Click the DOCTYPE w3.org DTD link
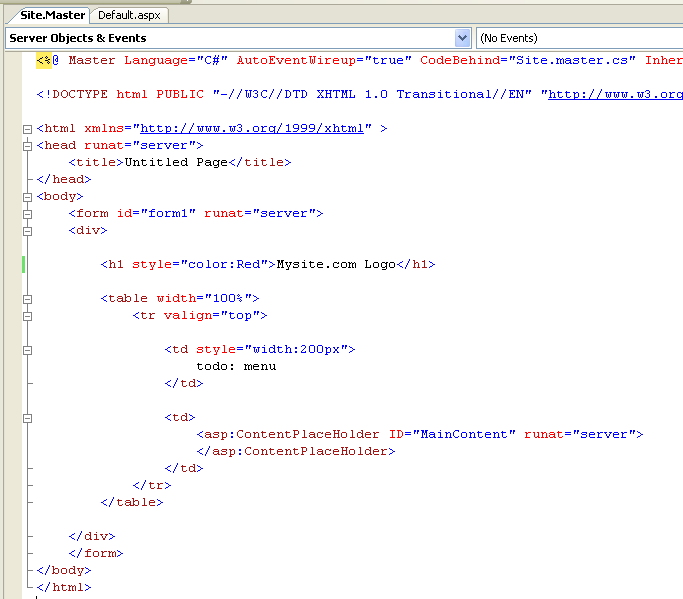Screen dimensions: 683x599 pyautogui.click(x=615, y=94)
